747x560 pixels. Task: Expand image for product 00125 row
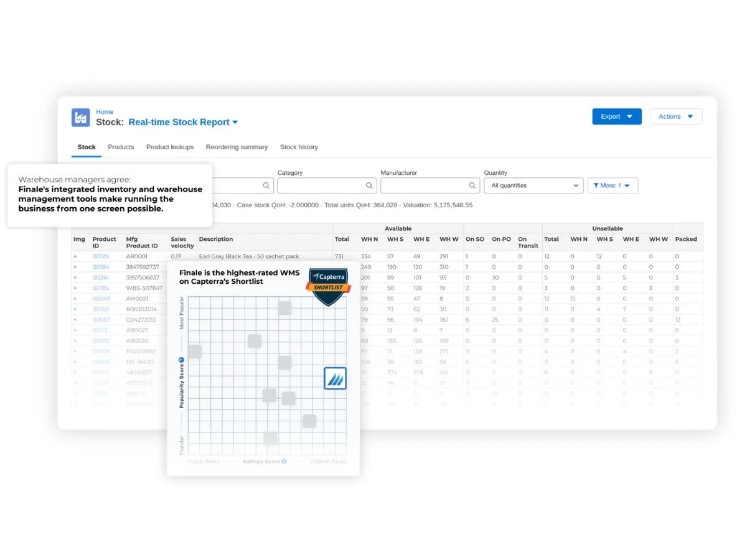(75, 256)
